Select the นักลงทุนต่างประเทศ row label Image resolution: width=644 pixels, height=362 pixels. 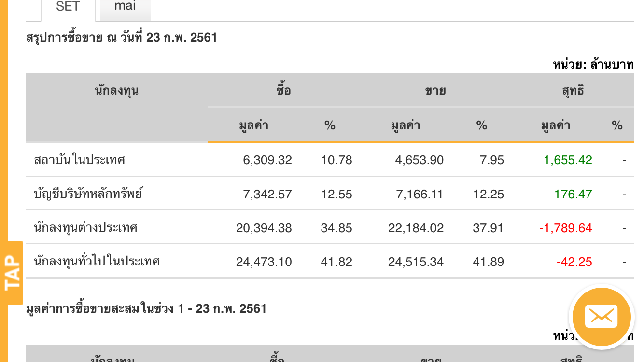tap(86, 228)
